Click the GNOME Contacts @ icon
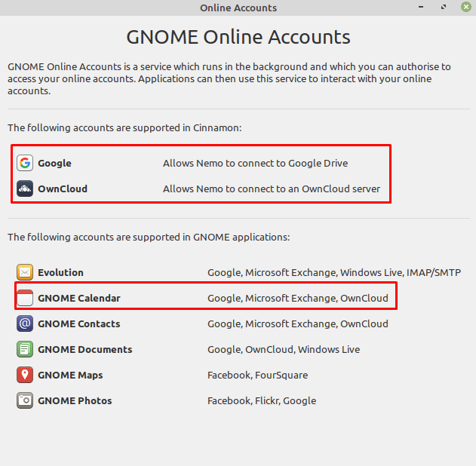The image size is (476, 466). click(25, 323)
